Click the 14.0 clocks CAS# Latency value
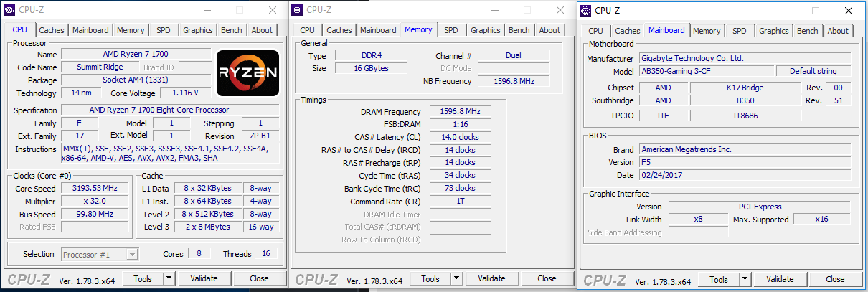The image size is (868, 292). 460,138
